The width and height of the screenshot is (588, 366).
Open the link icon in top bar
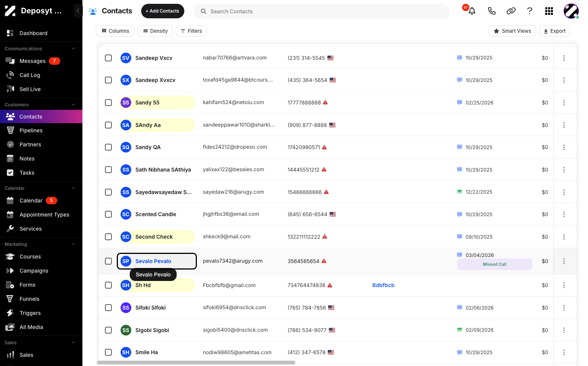pos(511,11)
